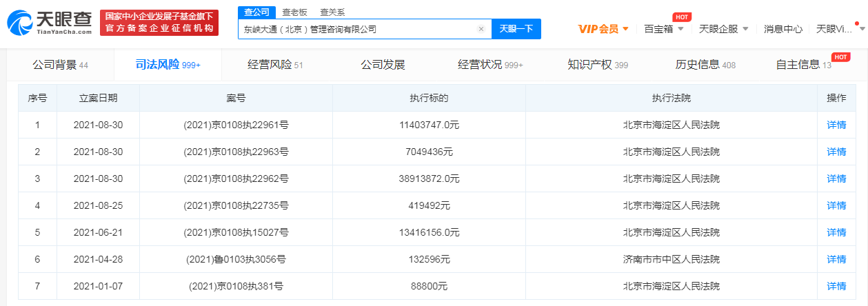
Task: View 详情 for case 鲁0103执3056号
Action: point(836,259)
